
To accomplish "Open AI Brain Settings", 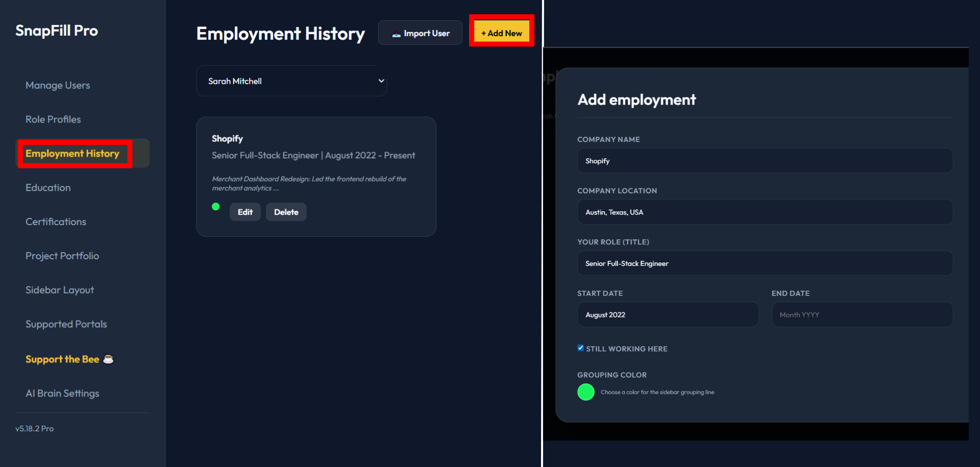I will (x=62, y=393).
